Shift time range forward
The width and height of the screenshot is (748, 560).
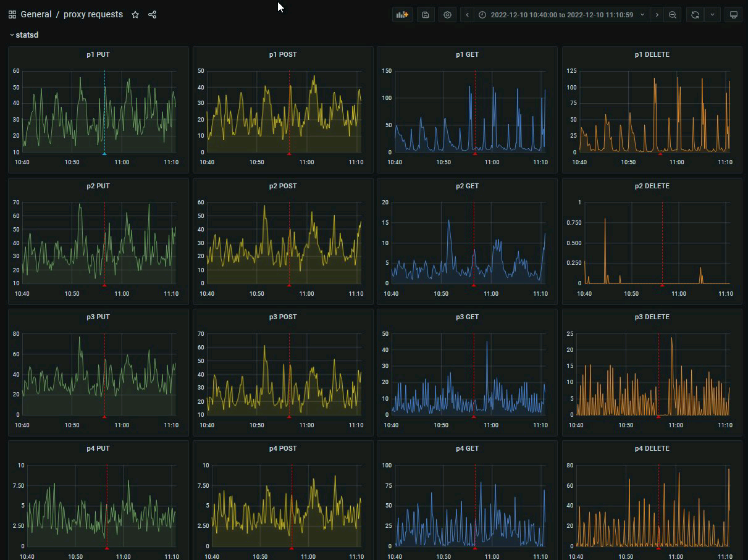pyautogui.click(x=657, y=15)
